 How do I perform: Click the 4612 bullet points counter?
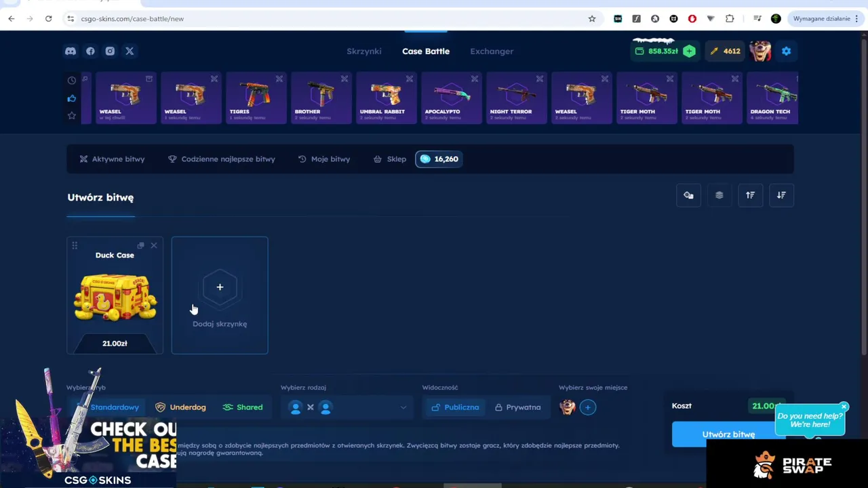(x=725, y=51)
